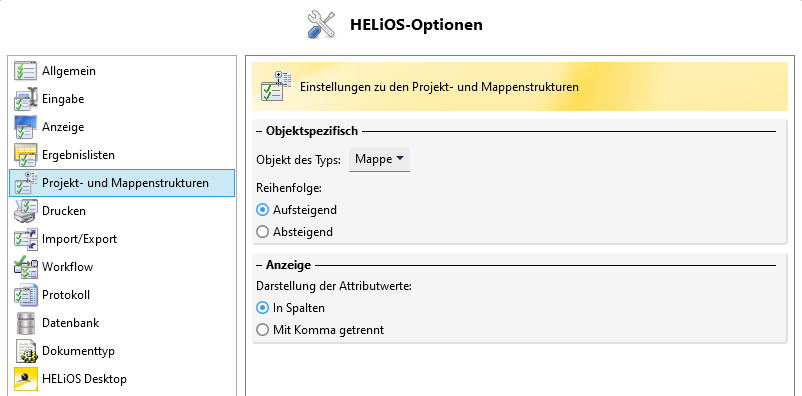802x396 pixels.
Task: Open Ergebnislisten via its table icon
Action: click(25, 155)
